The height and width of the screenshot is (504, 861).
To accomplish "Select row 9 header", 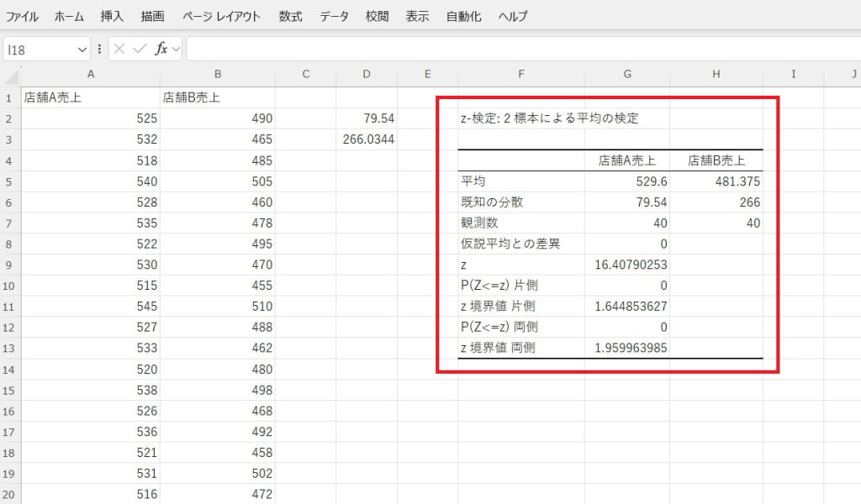I will point(10,265).
